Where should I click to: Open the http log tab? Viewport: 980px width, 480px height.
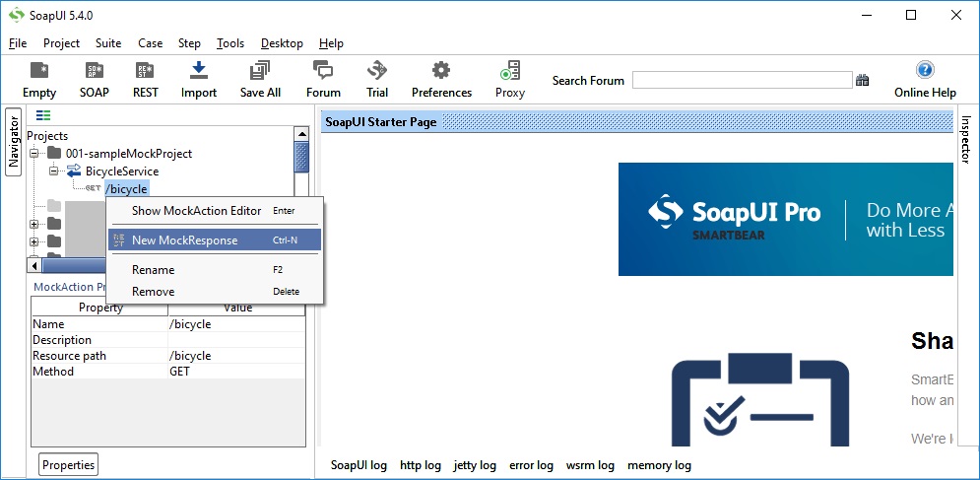pos(421,465)
